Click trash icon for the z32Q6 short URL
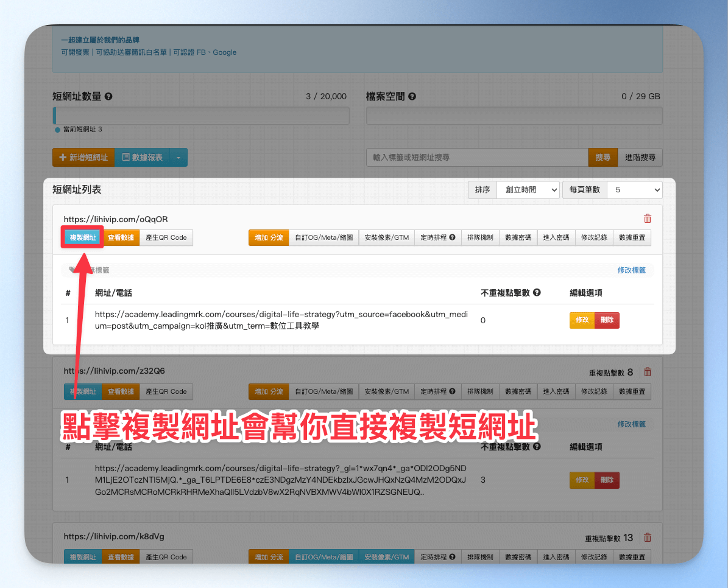Image resolution: width=728 pixels, height=588 pixels. [647, 372]
